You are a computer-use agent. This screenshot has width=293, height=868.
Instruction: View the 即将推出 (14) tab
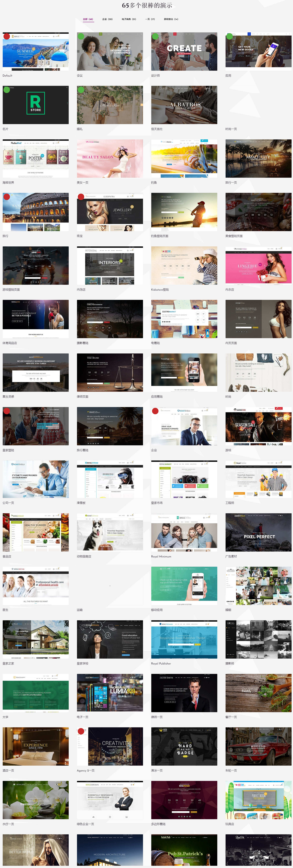[x=171, y=19]
